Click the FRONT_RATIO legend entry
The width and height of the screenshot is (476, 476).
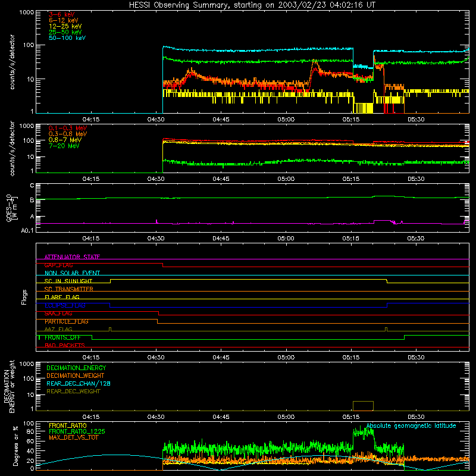[68, 425]
